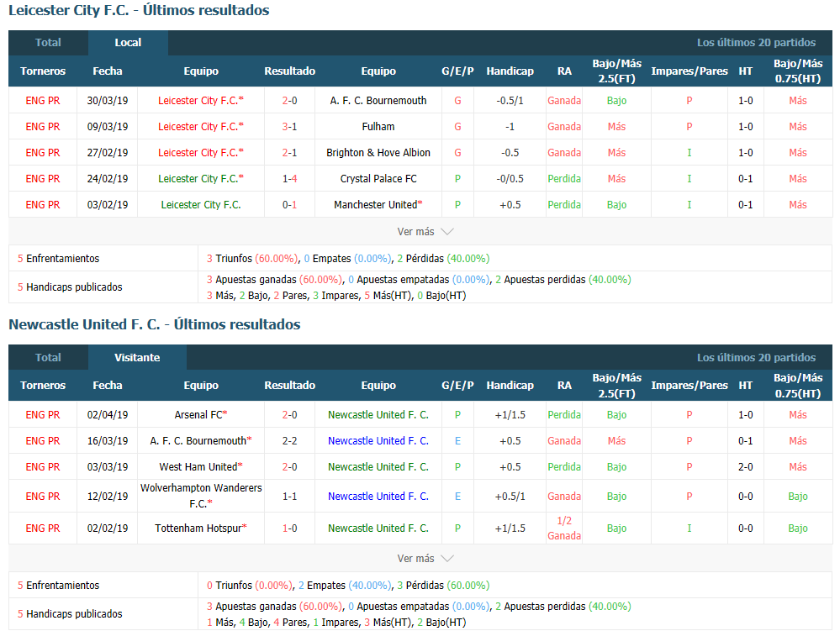Click ENG PR in the 09/03/19 row

coord(43,127)
